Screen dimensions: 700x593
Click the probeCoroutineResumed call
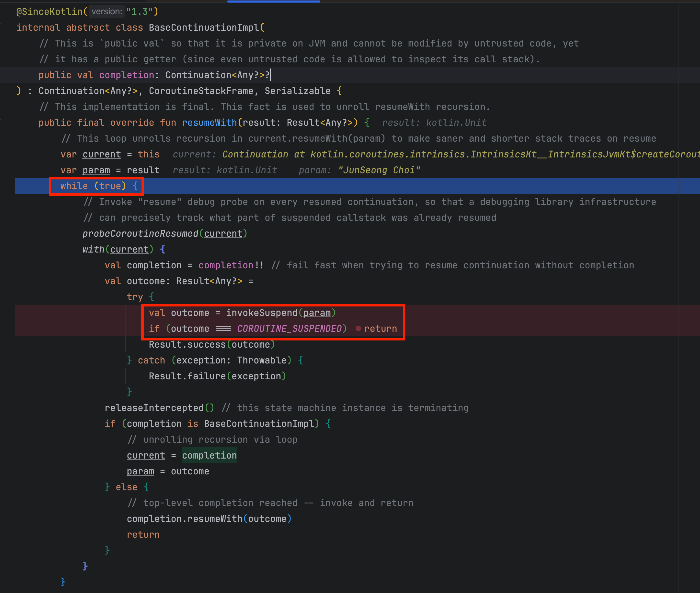141,233
